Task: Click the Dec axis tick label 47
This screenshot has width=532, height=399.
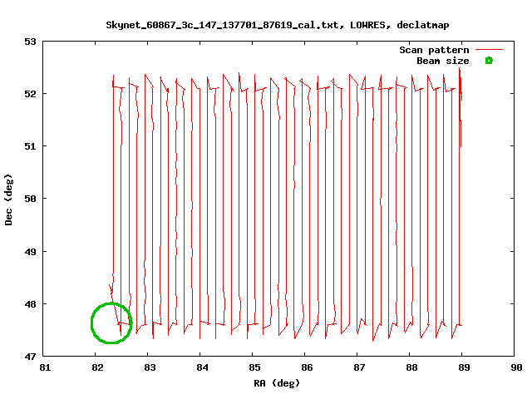Action: (30, 357)
